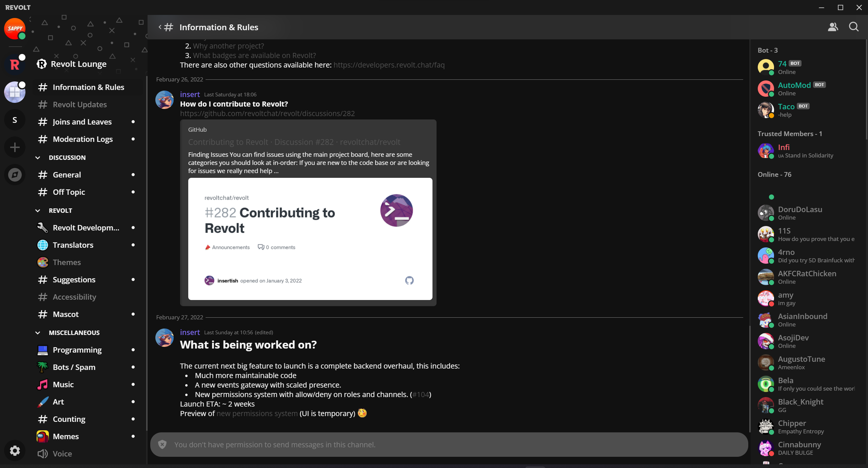This screenshot has width=868, height=468.
Task: Collapse the DISCUSSION category
Action: (x=38, y=157)
